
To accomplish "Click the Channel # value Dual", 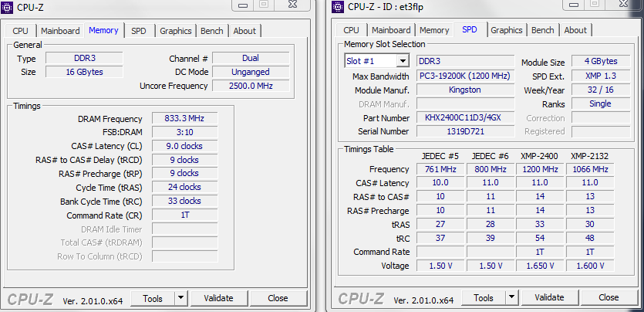I will [x=251, y=58].
